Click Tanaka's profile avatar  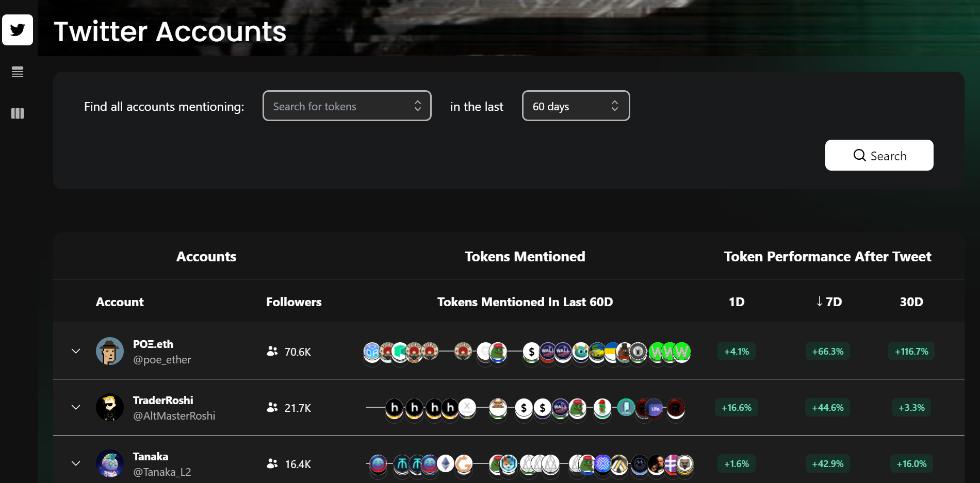coord(110,463)
